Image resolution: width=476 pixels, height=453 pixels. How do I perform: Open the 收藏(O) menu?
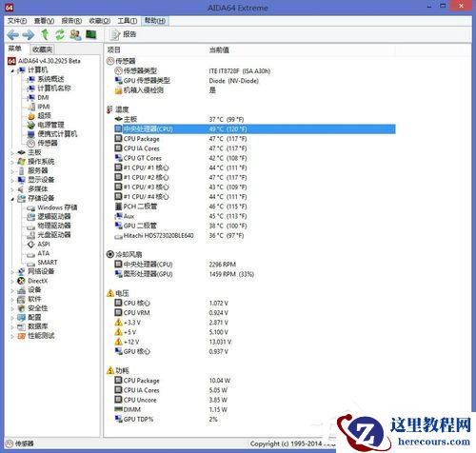(x=100, y=21)
